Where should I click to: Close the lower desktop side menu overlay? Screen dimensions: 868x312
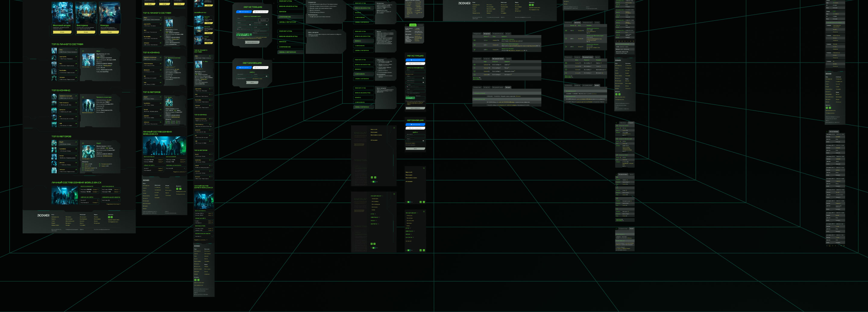pos(394,194)
